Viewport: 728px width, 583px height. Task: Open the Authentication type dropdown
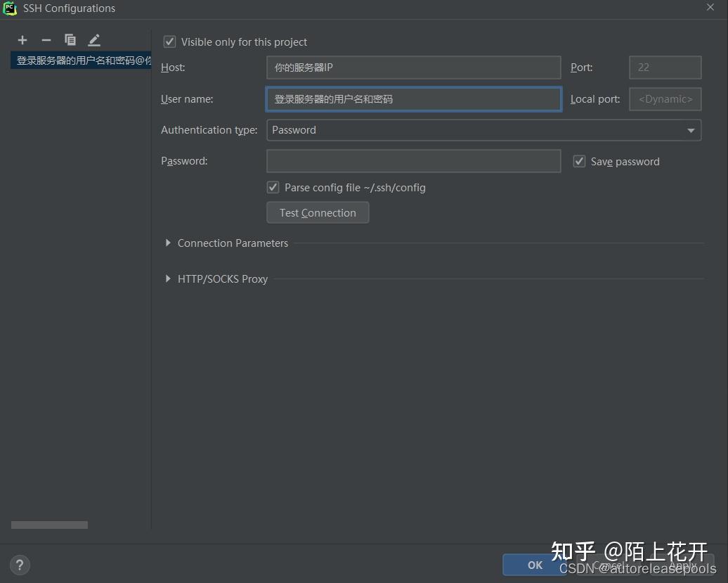point(690,130)
